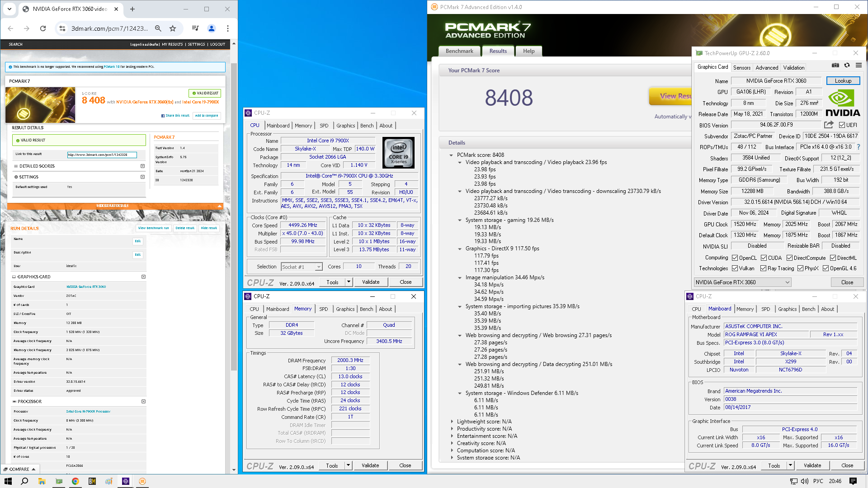Expand the Productivity score node
This screenshot has height=488, width=868.
pyautogui.click(x=452, y=429)
